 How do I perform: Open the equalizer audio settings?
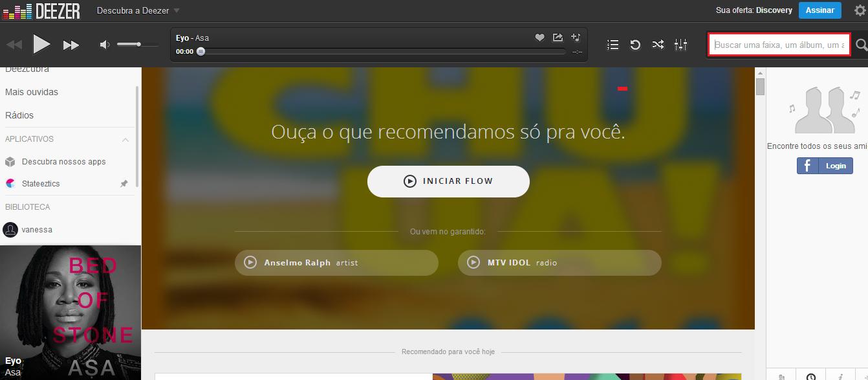click(680, 45)
